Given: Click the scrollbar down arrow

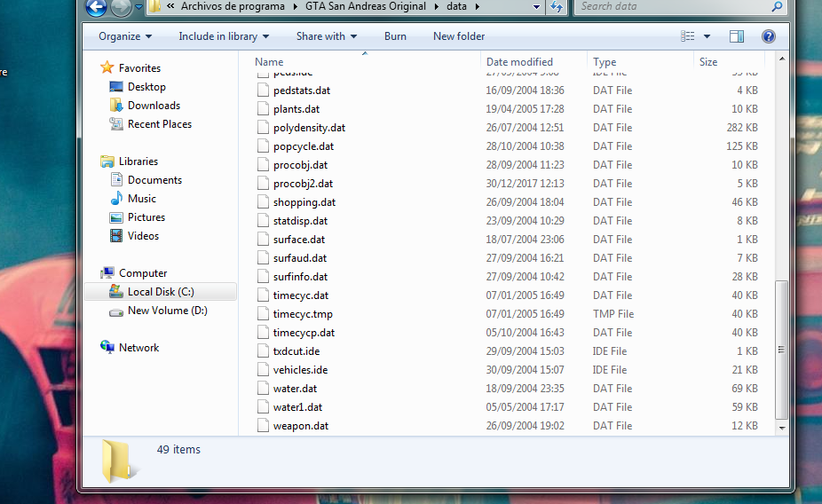Looking at the screenshot, I should point(782,428).
